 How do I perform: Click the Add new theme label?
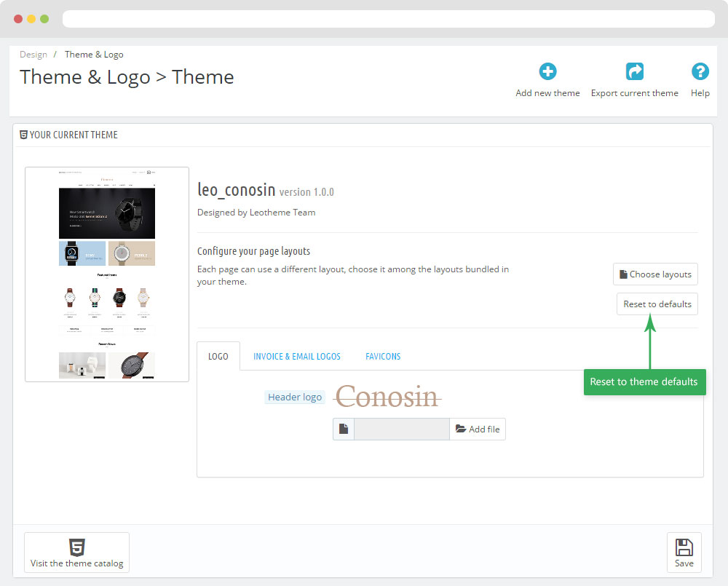tap(547, 93)
